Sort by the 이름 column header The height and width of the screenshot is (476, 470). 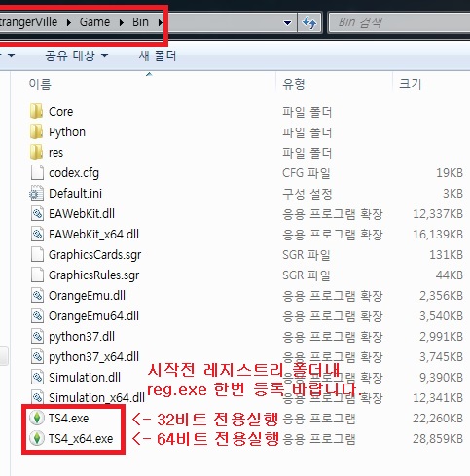[40, 84]
